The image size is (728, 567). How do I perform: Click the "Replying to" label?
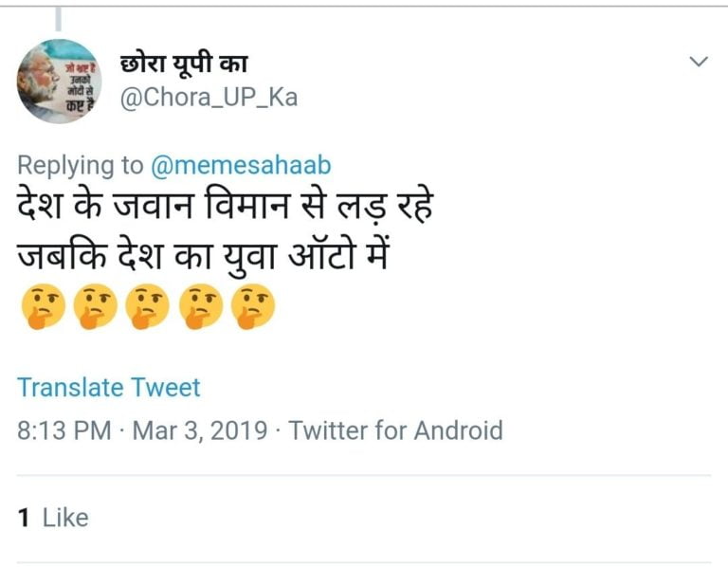pyautogui.click(x=81, y=164)
